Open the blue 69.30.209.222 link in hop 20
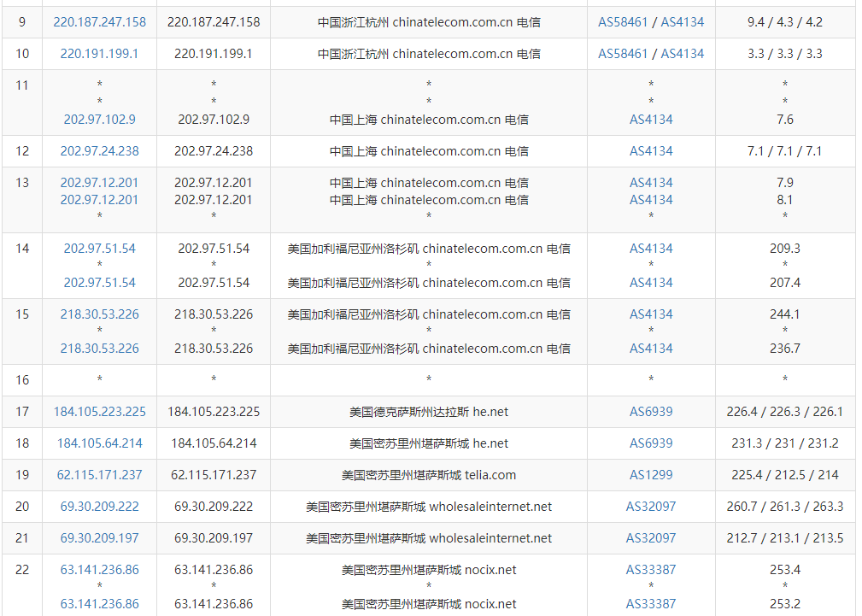This screenshot has width=862, height=616. click(x=99, y=507)
